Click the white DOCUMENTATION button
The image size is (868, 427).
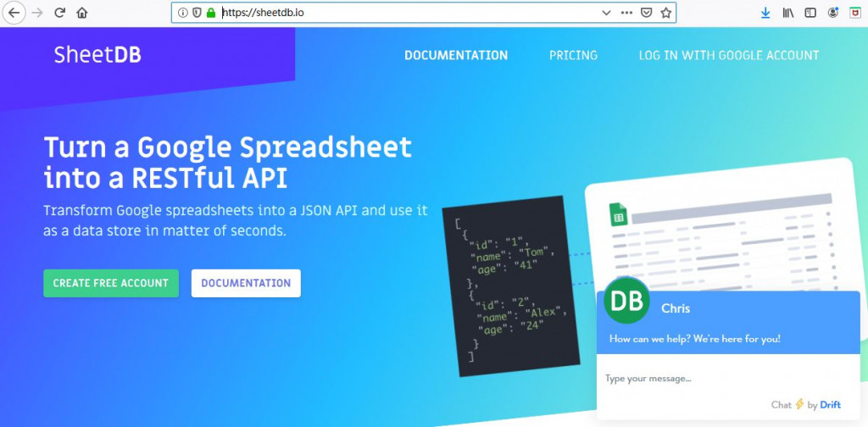point(246,283)
